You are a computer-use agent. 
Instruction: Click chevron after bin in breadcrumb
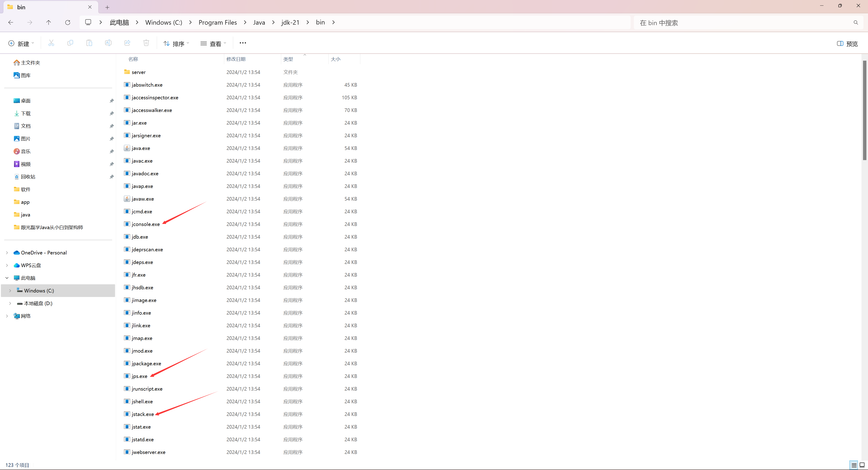tap(333, 22)
